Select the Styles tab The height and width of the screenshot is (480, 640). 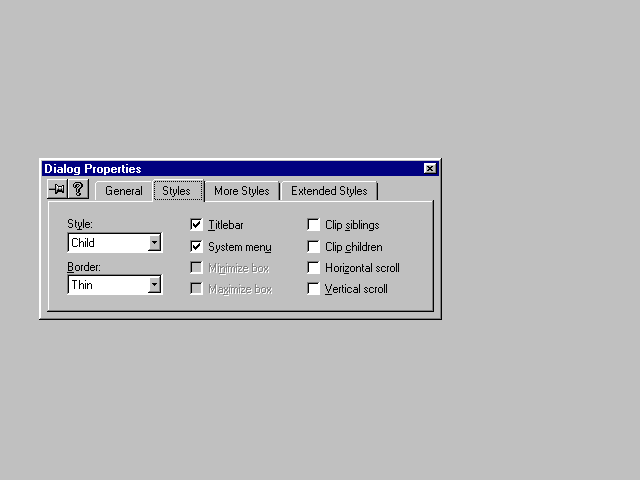tap(177, 190)
